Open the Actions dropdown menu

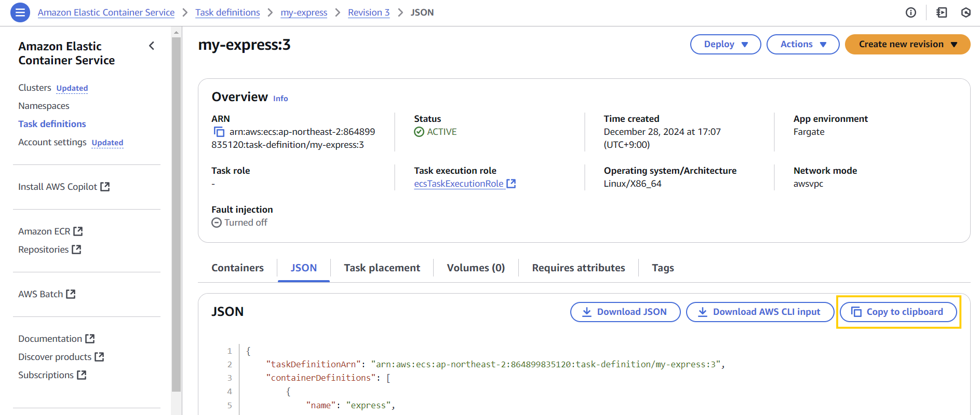[803, 44]
